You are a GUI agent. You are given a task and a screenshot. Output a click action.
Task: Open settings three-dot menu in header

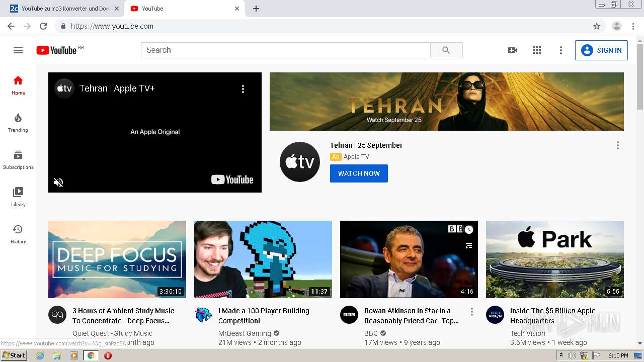pos(561,50)
